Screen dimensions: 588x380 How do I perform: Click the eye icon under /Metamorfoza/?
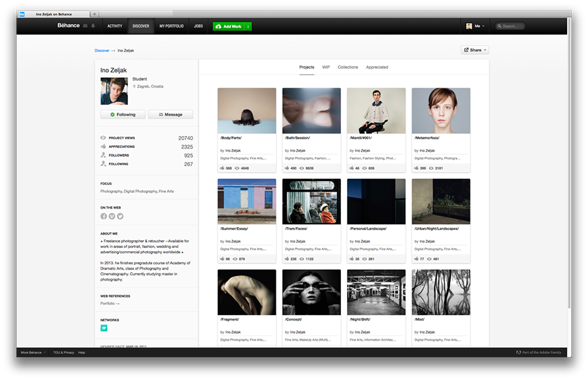pyautogui.click(x=431, y=168)
